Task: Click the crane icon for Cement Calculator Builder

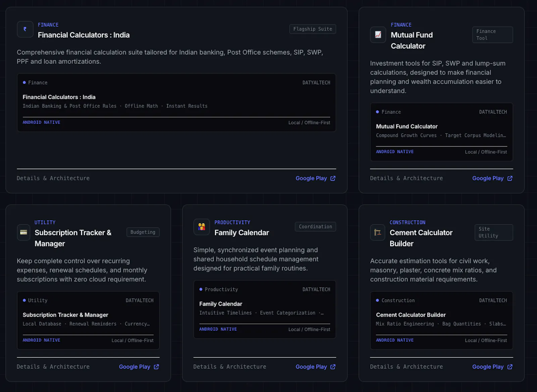Action: [378, 232]
